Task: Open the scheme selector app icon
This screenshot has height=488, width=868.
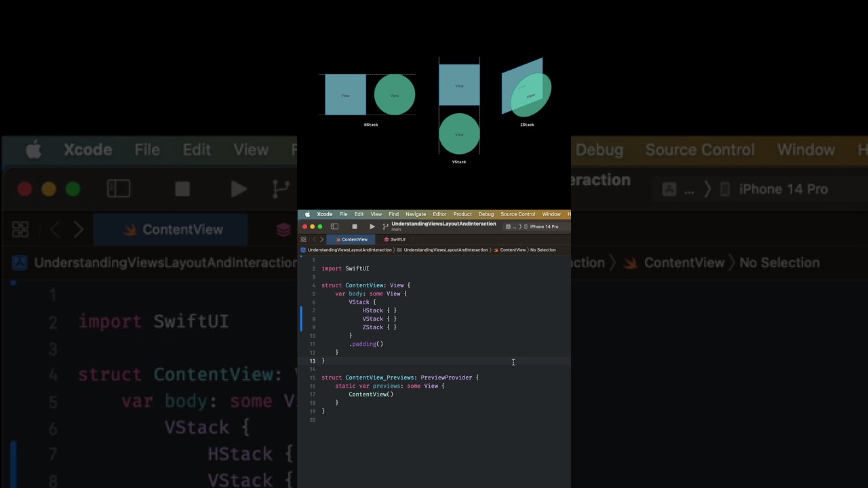Action: [509, 226]
